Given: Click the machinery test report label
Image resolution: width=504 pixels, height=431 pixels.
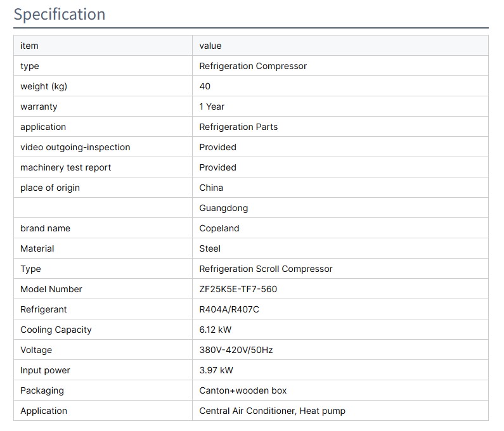Looking at the screenshot, I should point(65,167).
